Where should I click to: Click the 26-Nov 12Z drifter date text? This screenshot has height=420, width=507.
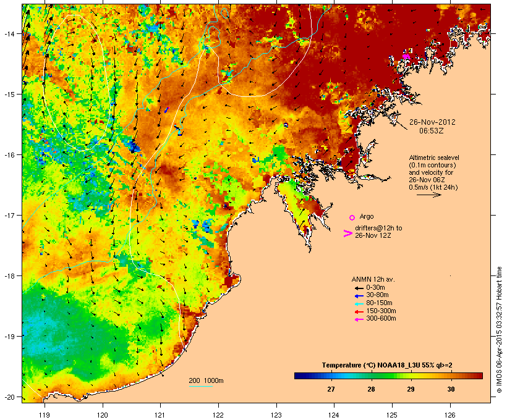tap(373, 235)
